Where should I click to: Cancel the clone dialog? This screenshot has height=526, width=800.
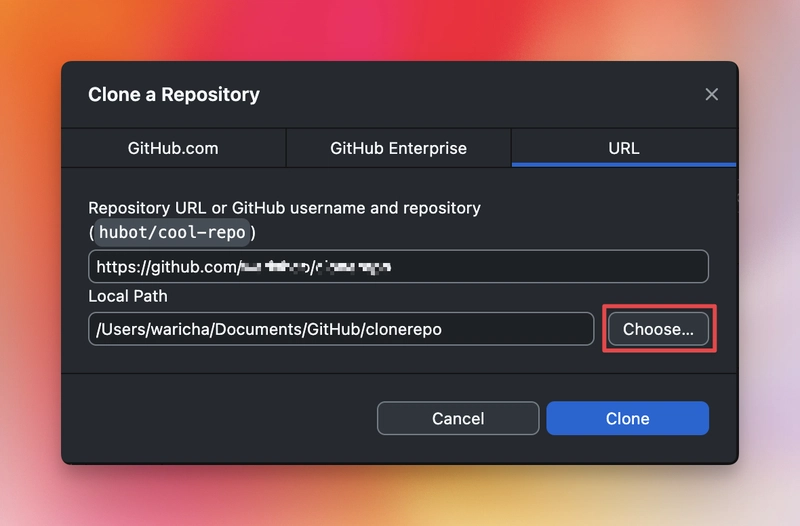(x=458, y=418)
